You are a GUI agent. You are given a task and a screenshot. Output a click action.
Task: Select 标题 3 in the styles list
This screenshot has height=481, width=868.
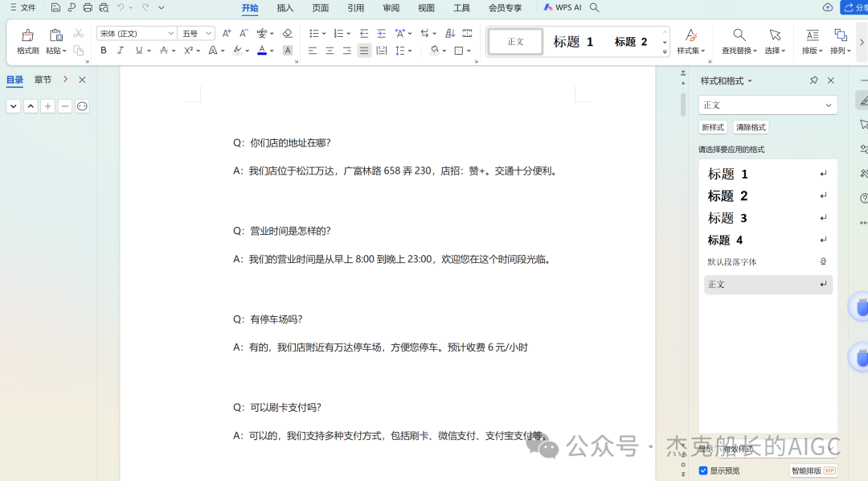coord(768,218)
